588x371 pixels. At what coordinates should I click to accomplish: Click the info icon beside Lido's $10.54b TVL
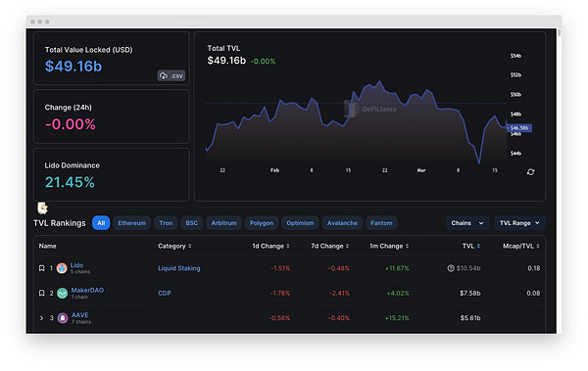click(x=451, y=268)
